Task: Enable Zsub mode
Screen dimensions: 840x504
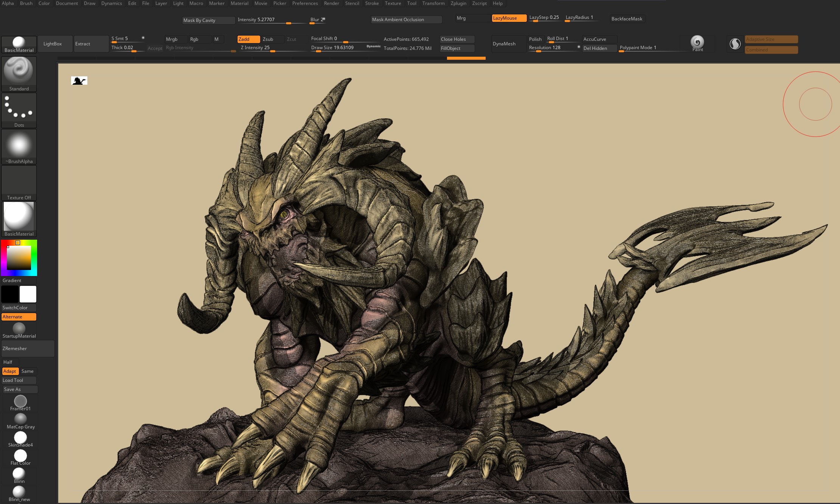Action: [272, 39]
